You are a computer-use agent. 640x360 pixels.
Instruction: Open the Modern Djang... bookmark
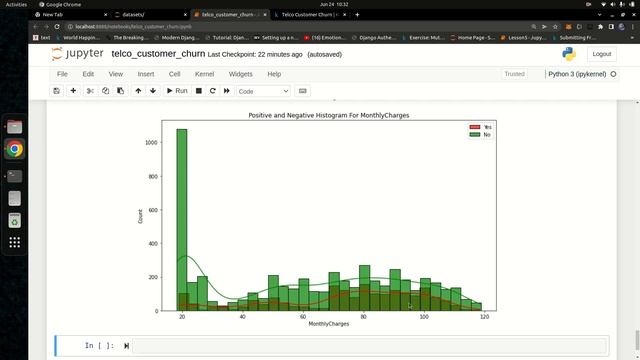click(176, 38)
